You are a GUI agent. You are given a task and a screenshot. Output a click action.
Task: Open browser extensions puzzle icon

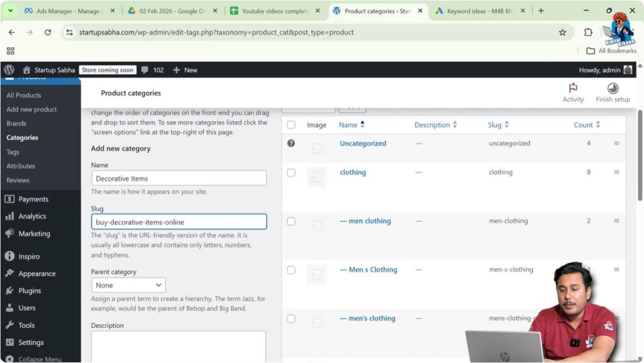click(588, 33)
